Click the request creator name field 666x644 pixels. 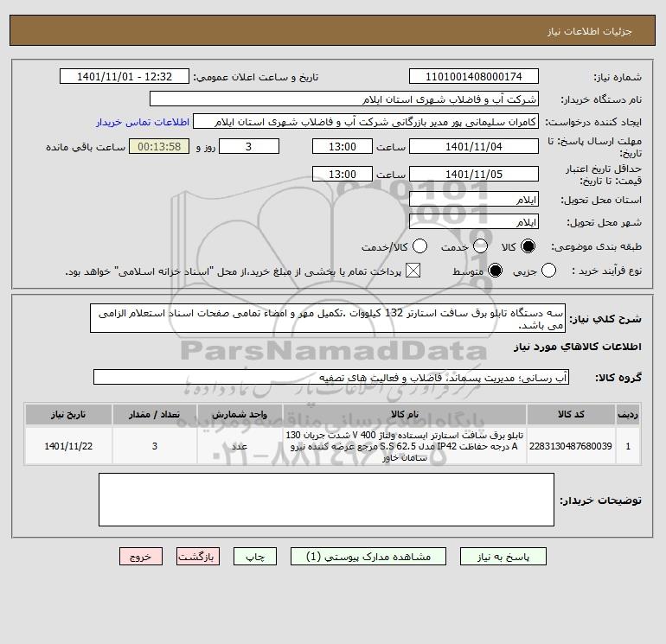[x=366, y=122]
